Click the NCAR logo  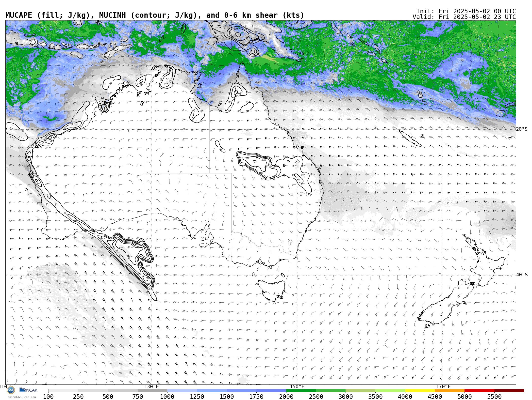[x=28, y=390]
